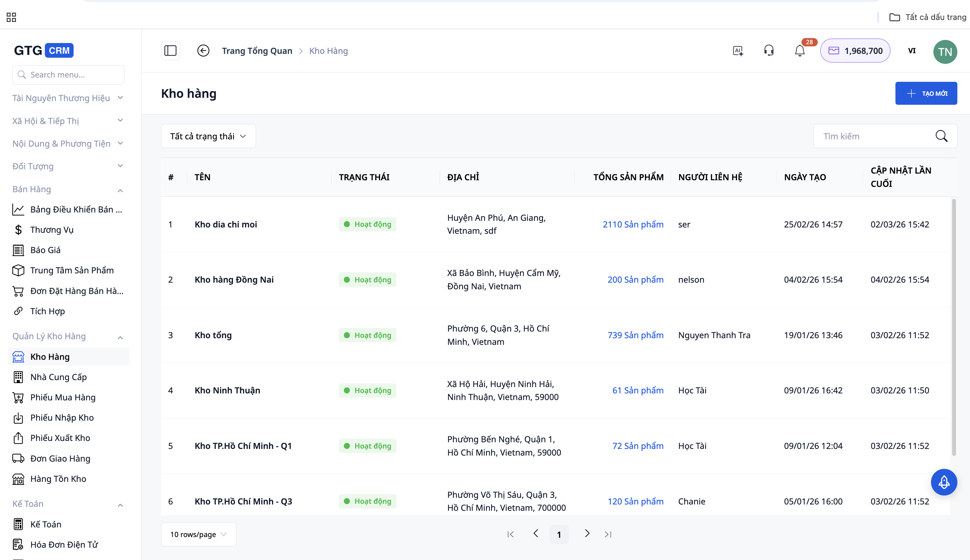Switch language using the VI toggle
The width and height of the screenshot is (970, 560).
pos(911,51)
